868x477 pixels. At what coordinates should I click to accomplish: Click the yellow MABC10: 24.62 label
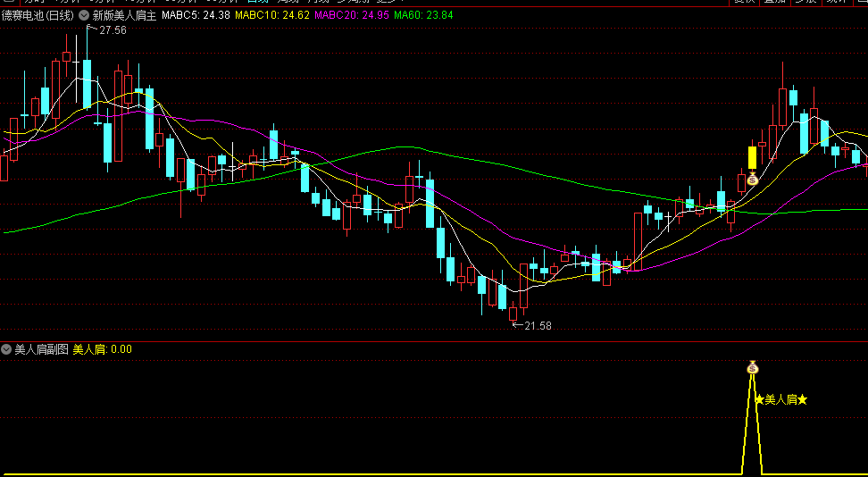tap(272, 15)
